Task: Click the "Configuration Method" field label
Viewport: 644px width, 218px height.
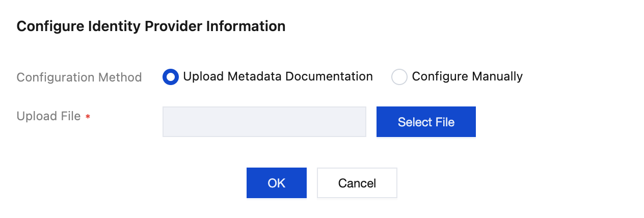Action: pos(79,77)
